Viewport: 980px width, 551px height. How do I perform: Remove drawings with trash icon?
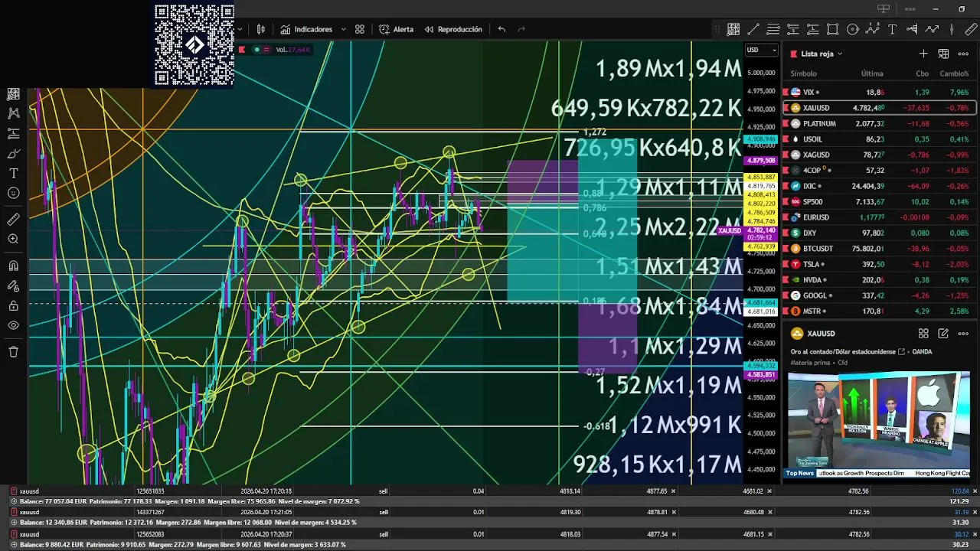point(13,352)
